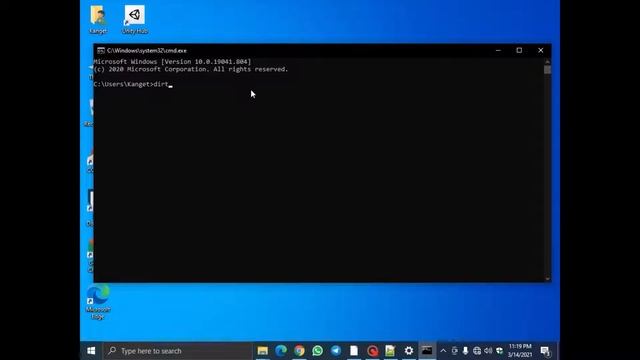This screenshot has width=640, height=360.
Task: Open the Kanget folder on desktop
Action: (x=98, y=19)
